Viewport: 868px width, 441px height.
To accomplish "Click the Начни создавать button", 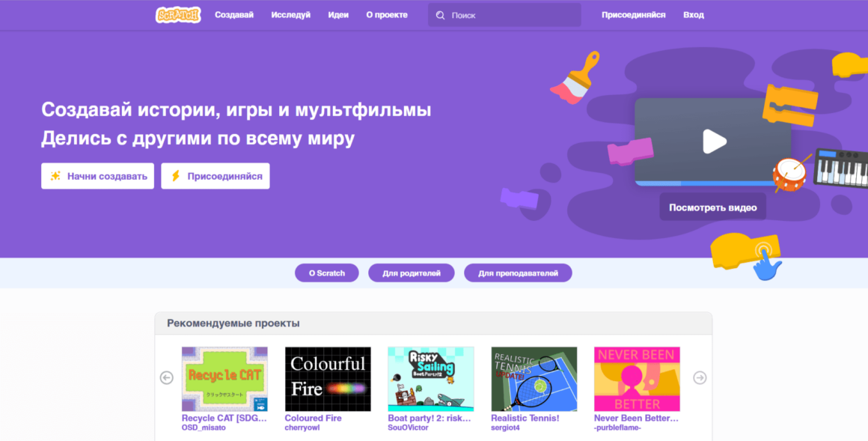I will click(97, 175).
